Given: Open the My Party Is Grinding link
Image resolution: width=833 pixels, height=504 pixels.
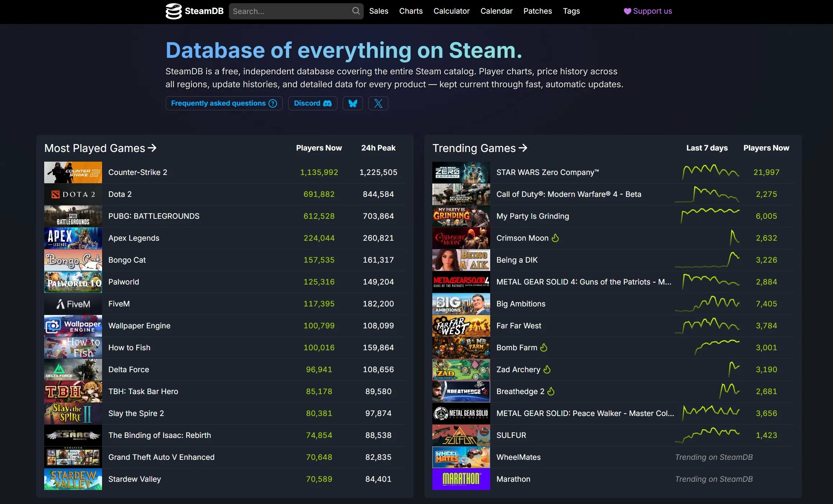Looking at the screenshot, I should point(533,216).
